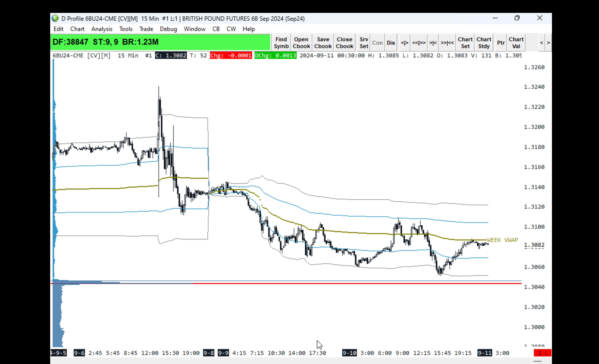The height and width of the screenshot is (364, 599).
Task: Open the Analysis menu
Action: [102, 29]
